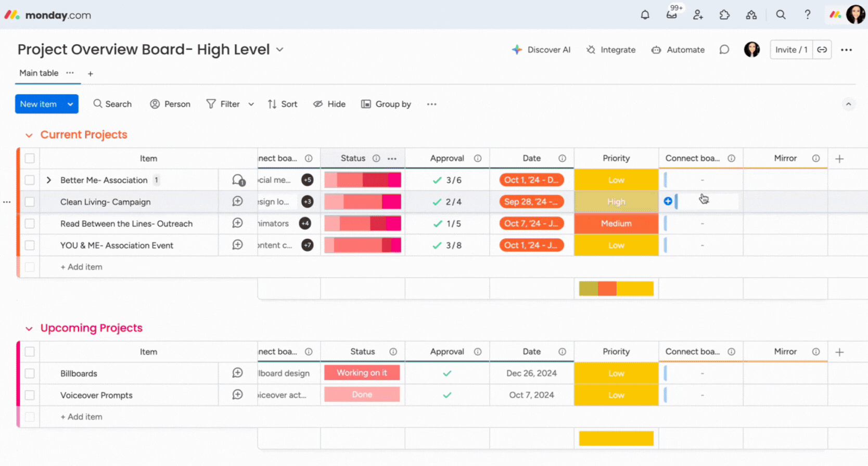Open conversation for Better Me- Association
The width and height of the screenshot is (868, 466).
click(238, 180)
